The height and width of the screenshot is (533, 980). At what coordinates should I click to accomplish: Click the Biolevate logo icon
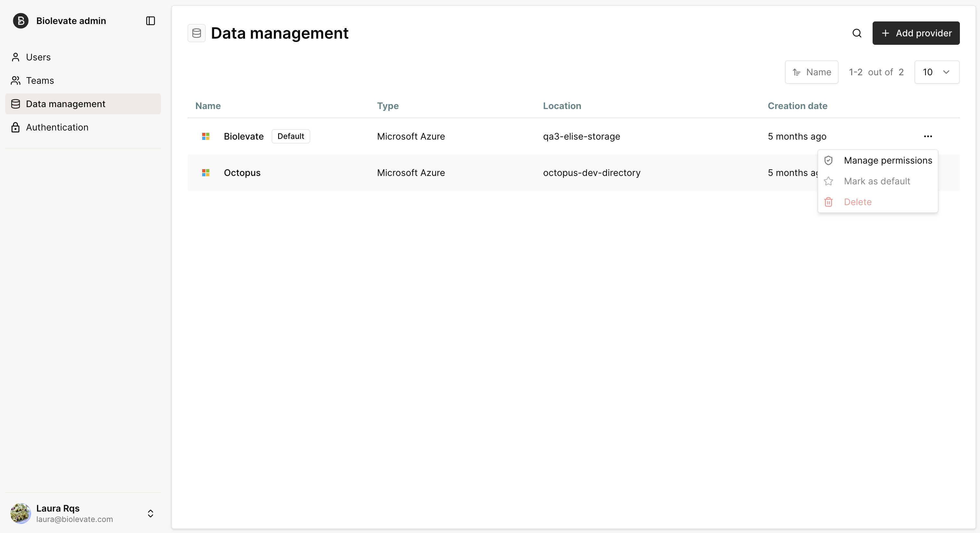click(x=20, y=21)
